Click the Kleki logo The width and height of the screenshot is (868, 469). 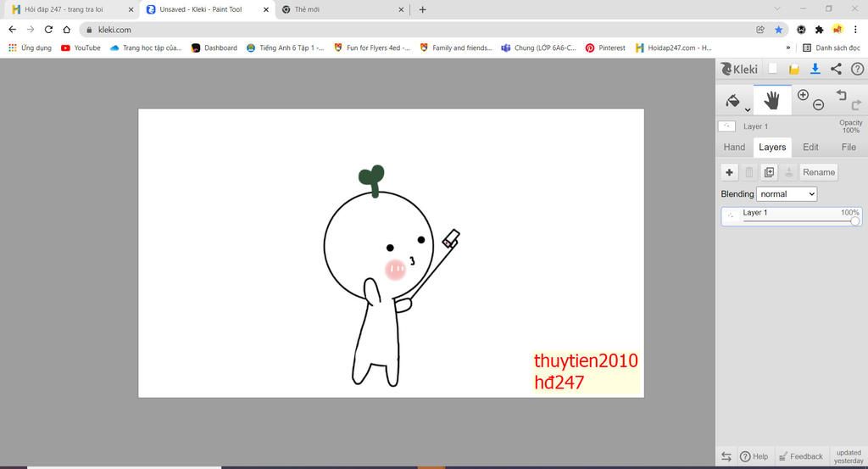[x=739, y=69]
